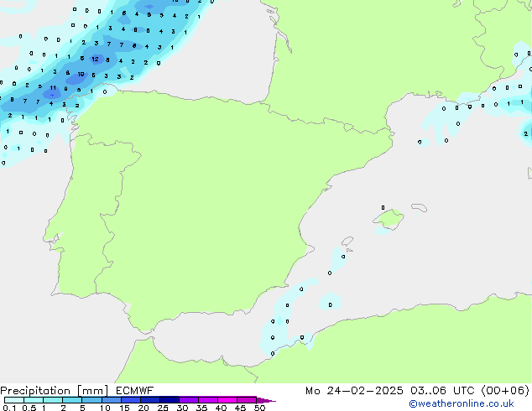This screenshot has width=532, height=411.
Task: Click the legend label '40'
Action: pos(221,408)
